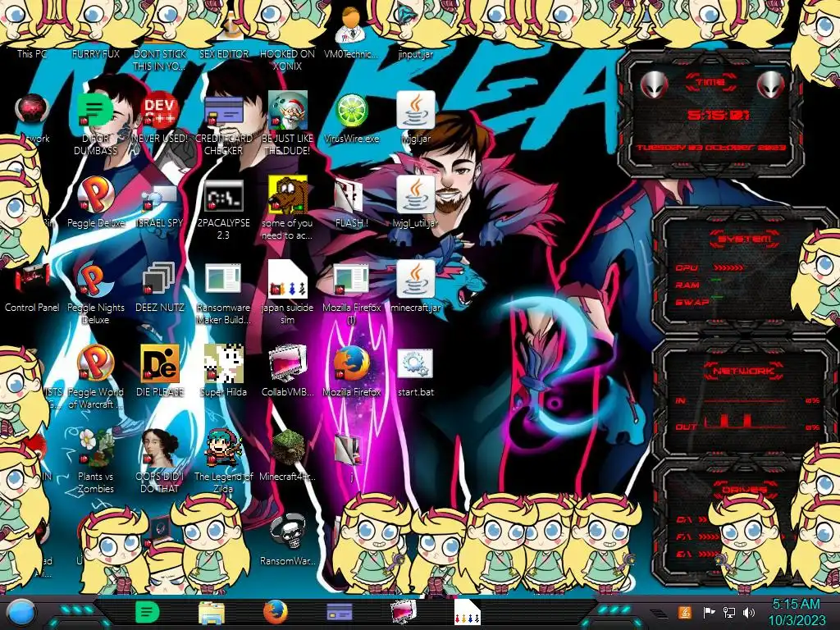The height and width of the screenshot is (630, 840).
Task: Select the desktop icon labeled j
Action: click(351, 456)
